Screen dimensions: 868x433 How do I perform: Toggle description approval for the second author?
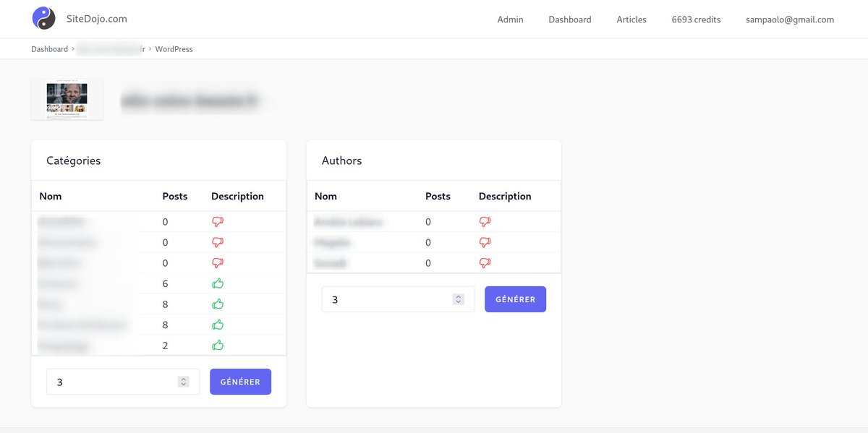(x=485, y=242)
